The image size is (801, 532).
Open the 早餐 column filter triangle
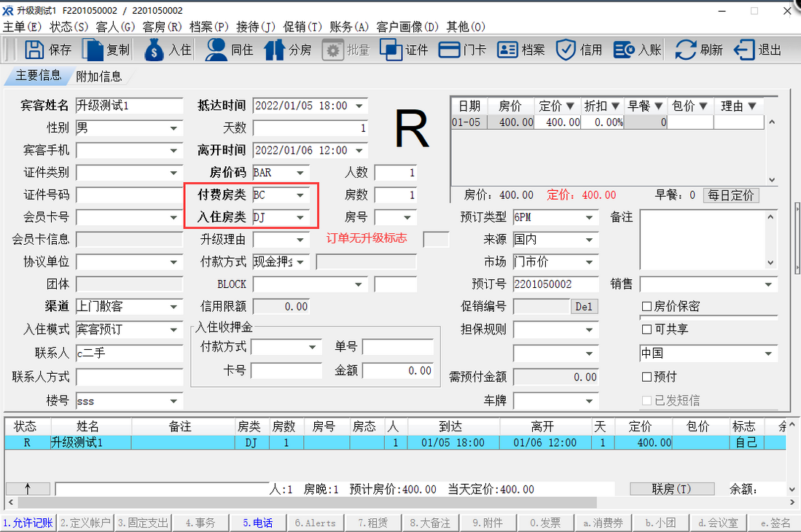[x=658, y=106]
